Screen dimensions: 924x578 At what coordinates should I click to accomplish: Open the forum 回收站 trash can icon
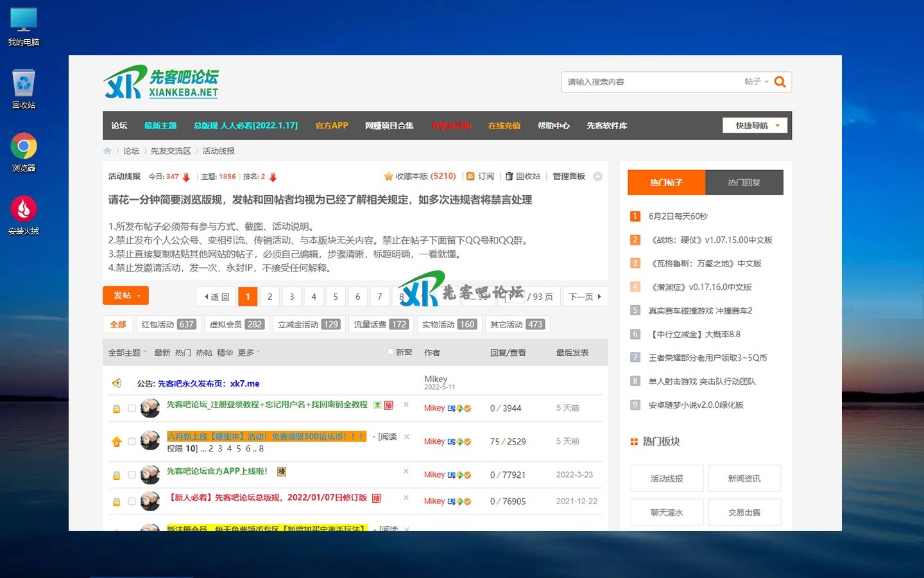click(509, 177)
